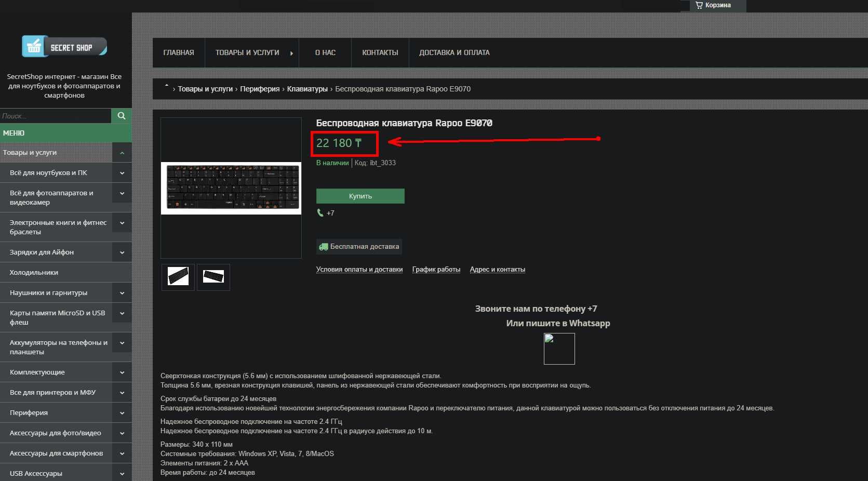Go to Периферия breadcrumb
This screenshot has width=868, height=481.
(260, 89)
